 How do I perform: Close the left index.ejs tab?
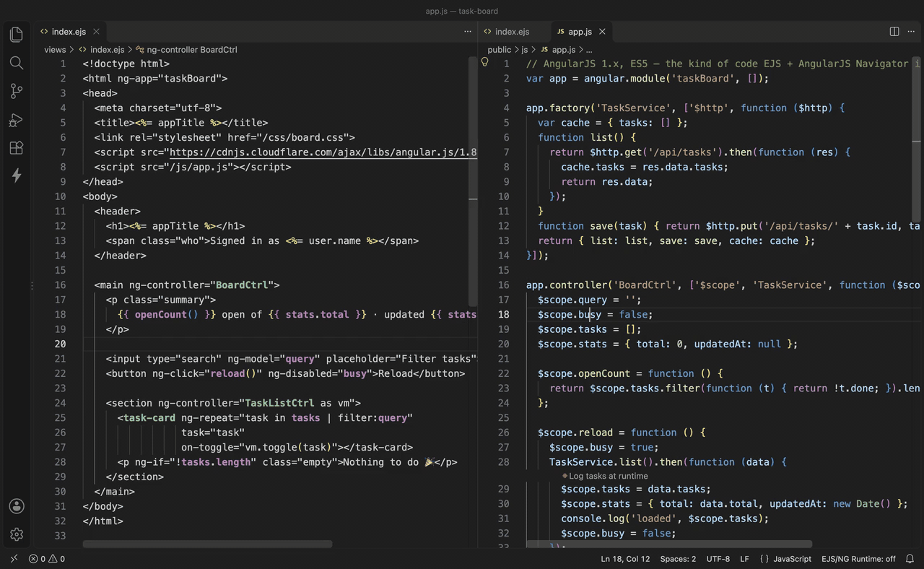click(x=96, y=32)
